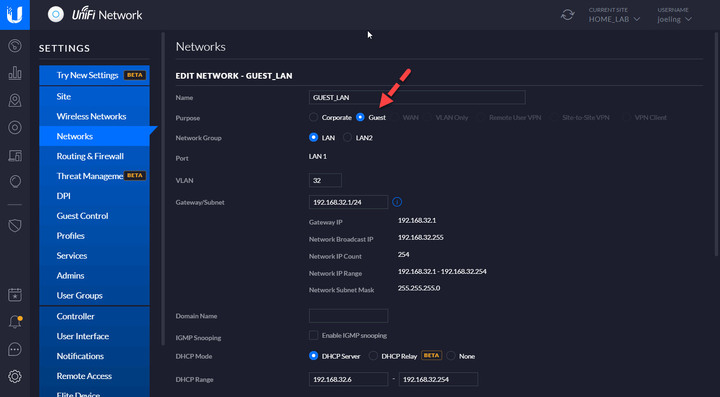Open the Devices icon in sidebar

pos(15,128)
